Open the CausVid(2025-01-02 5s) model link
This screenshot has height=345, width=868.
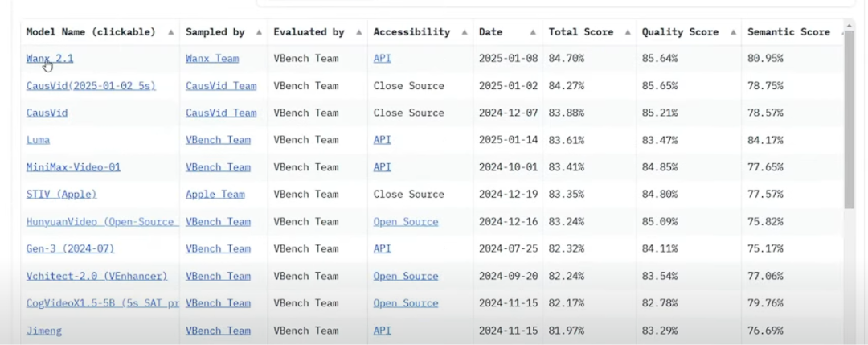click(91, 86)
